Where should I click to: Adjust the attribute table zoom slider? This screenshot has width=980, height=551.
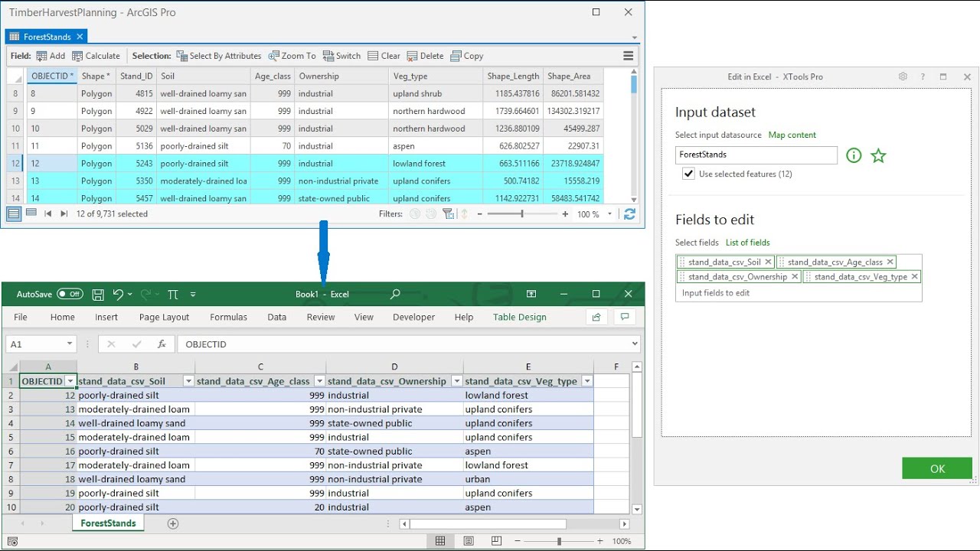[x=523, y=214]
